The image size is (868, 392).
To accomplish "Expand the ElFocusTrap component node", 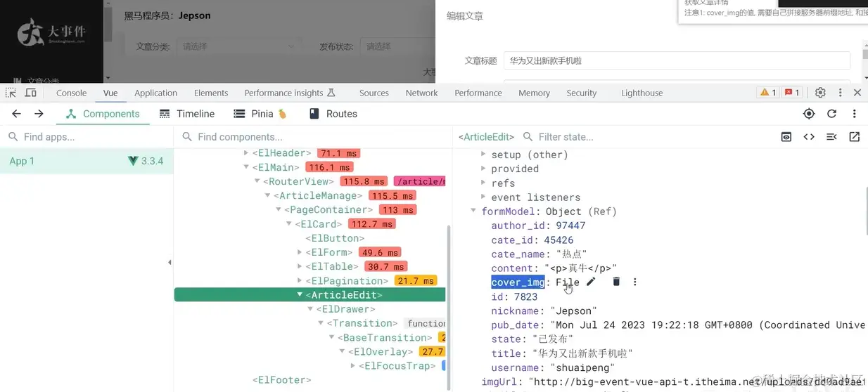I will point(353,366).
